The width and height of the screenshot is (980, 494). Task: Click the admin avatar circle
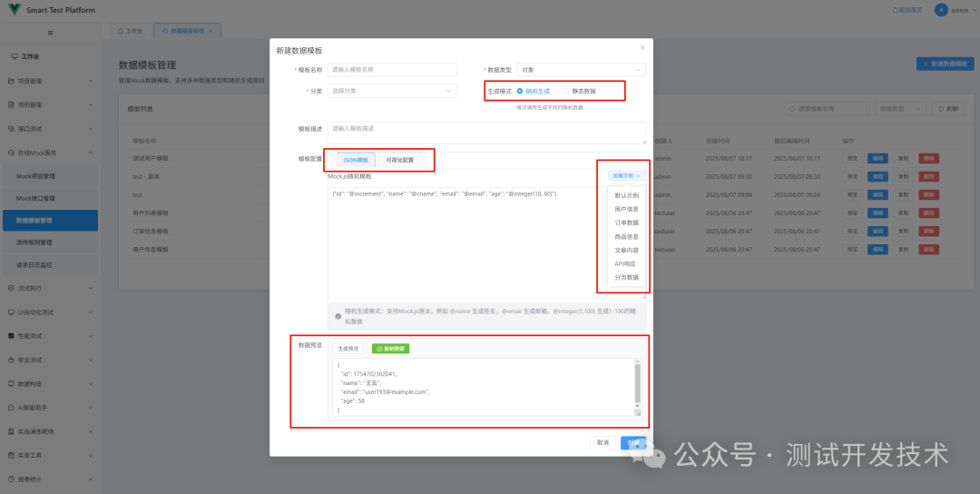click(941, 10)
